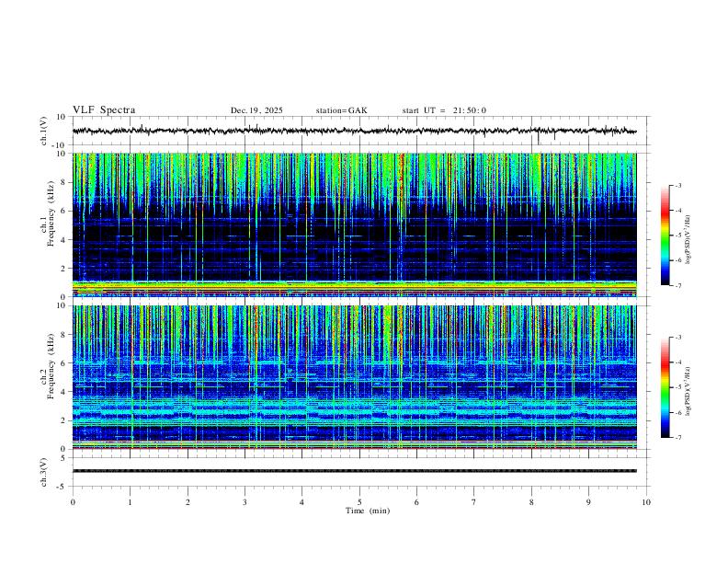Screen dimensions: 728x563
Task: Click the date 'Dec. 19, 2025'
Action: coord(256,110)
